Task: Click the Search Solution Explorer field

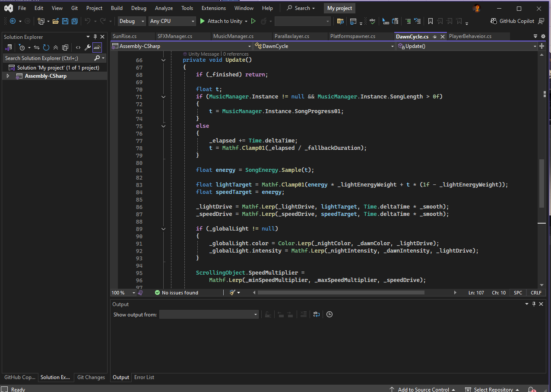Action: pyautogui.click(x=48, y=58)
